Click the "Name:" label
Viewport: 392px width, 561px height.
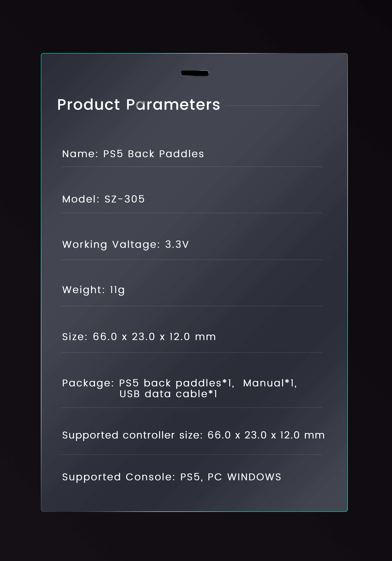[80, 154]
